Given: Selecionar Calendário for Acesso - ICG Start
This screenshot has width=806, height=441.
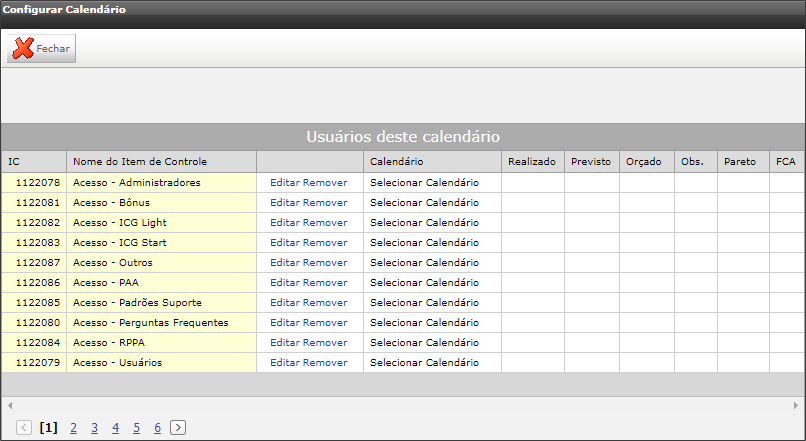Looking at the screenshot, I should tap(425, 243).
